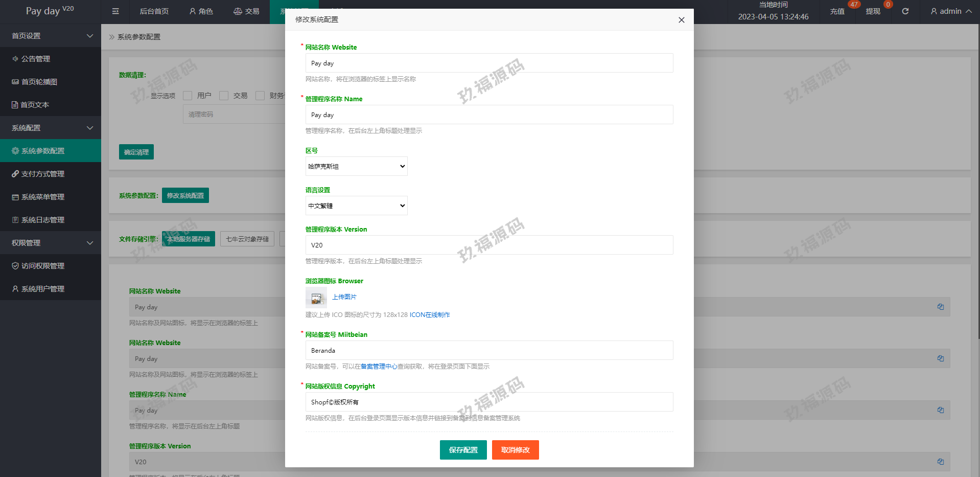Screen dimensions: 980x477
Task: Close the system config dialog
Action: 681,20
